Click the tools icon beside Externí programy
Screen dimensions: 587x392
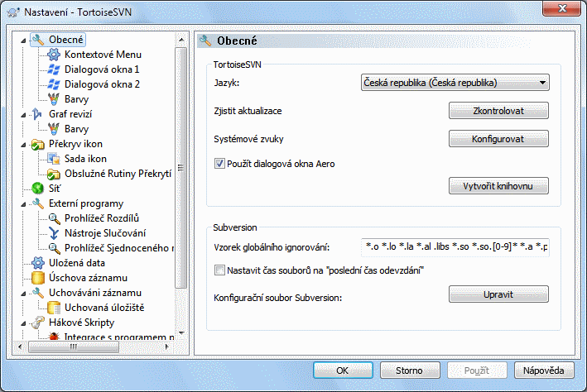38,203
